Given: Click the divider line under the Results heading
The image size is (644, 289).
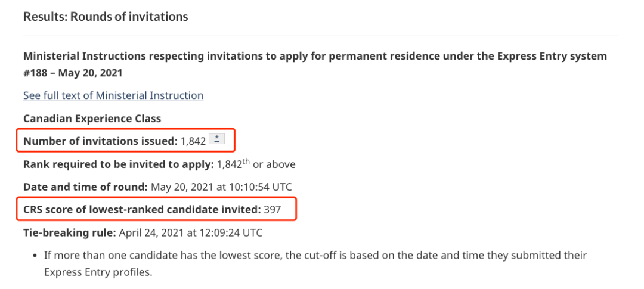Looking at the screenshot, I should (320, 35).
